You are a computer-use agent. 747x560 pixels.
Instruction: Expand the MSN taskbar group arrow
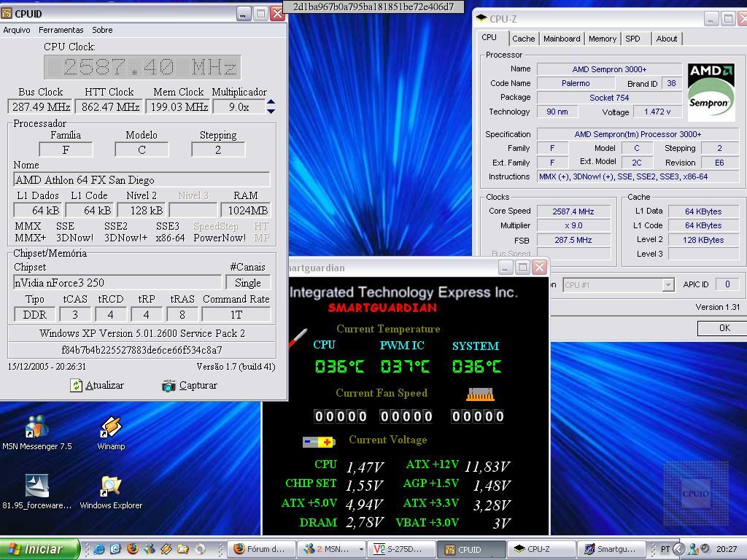[360, 549]
